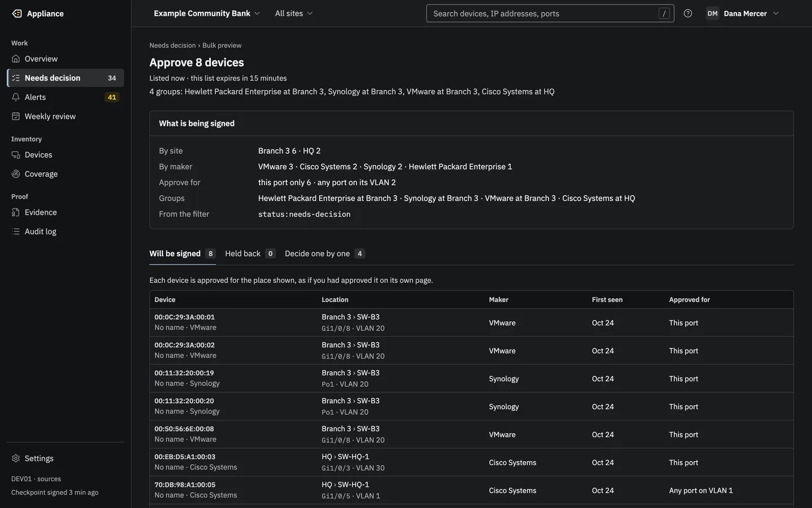812x508 pixels.
Task: Switch to the Will be signed tab
Action: (182, 253)
